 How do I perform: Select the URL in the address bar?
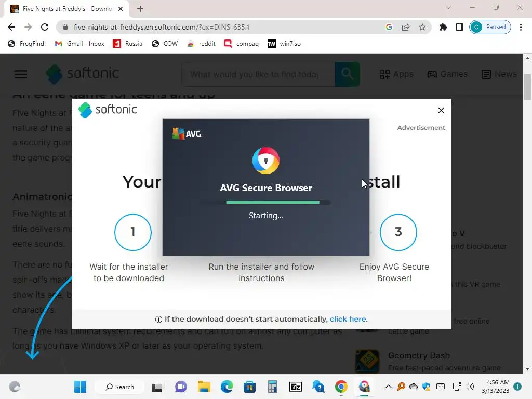(x=162, y=27)
